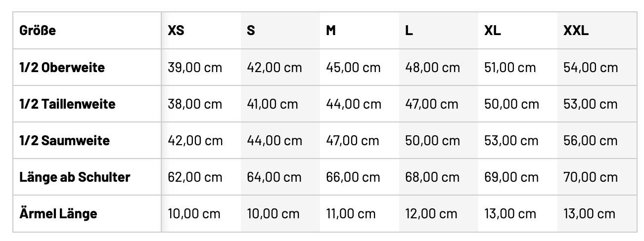Select 1/2 Oberweite value for size L
Image resolution: width=644 pixels, height=241 pixels.
(432, 67)
